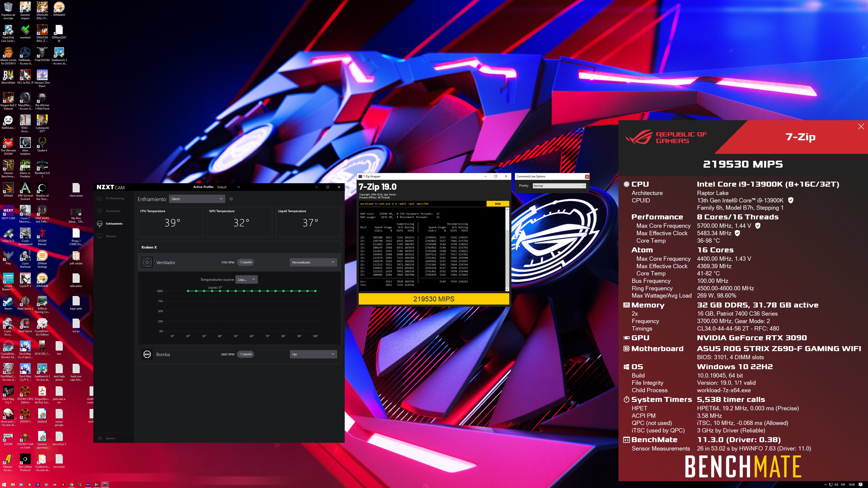The image size is (868, 488).
Task: Select the rufus-3.13 desktop icon
Action: pyautogui.click(x=8, y=235)
